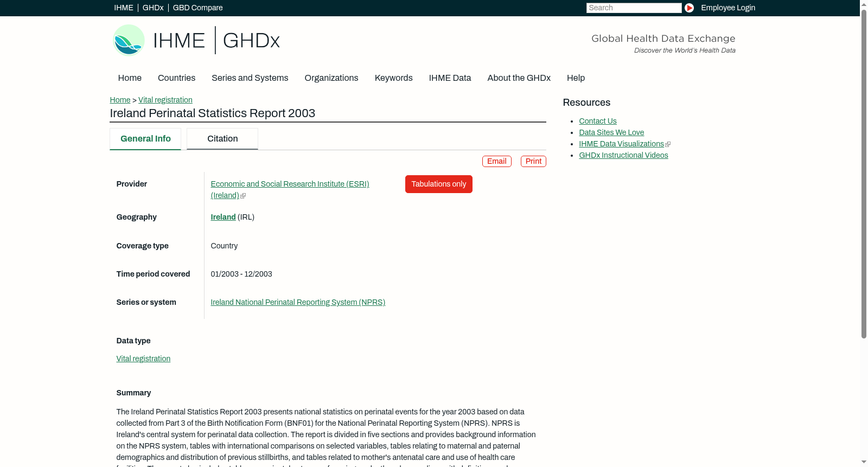Click the 'Geography' field label
868x467 pixels.
pyautogui.click(x=137, y=217)
